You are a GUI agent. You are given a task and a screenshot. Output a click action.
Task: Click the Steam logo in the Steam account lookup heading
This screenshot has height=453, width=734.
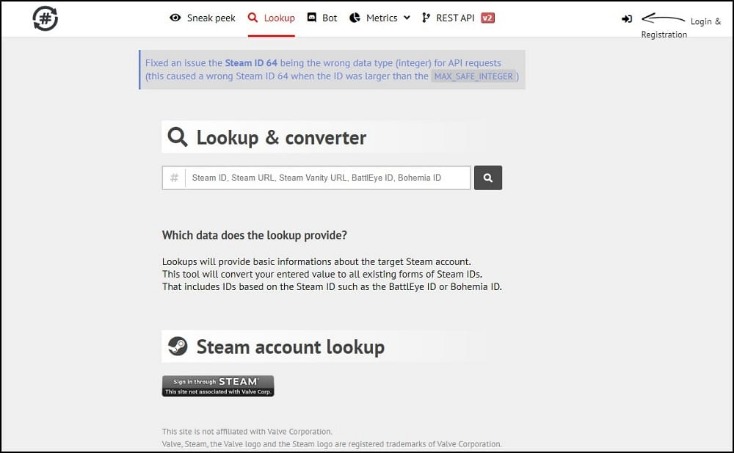coord(177,346)
